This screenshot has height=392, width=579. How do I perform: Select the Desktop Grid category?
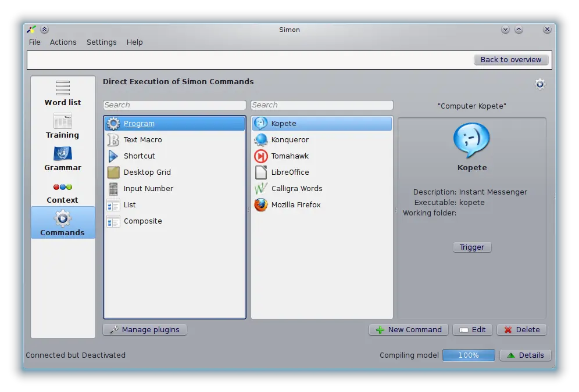click(x=174, y=172)
